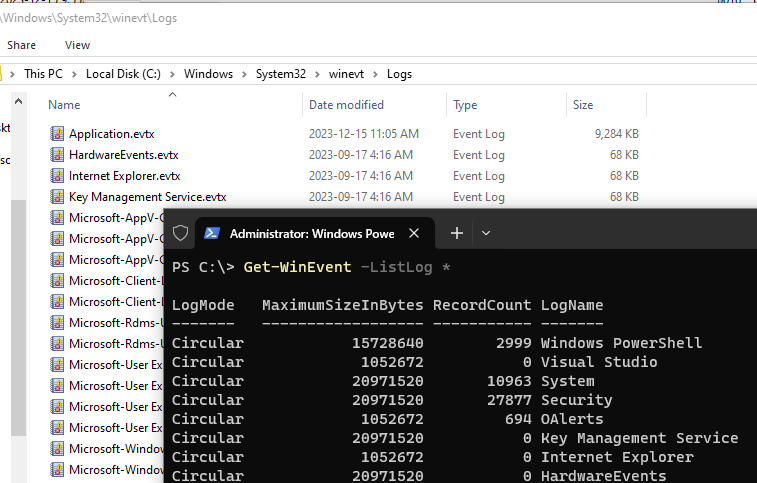Image resolution: width=757 pixels, height=483 pixels.
Task: Sort files by Name column header
Action: coord(64,105)
